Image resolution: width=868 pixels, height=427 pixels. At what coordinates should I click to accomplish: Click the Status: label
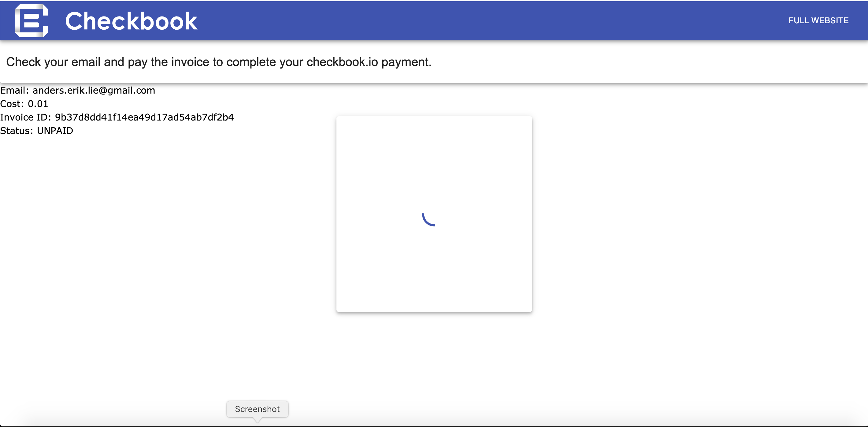click(17, 131)
